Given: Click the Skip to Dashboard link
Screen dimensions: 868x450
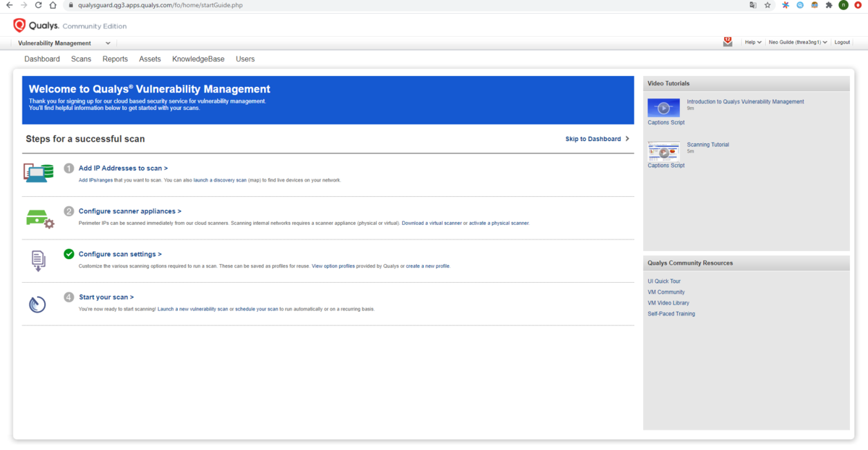Looking at the screenshot, I should [x=595, y=138].
